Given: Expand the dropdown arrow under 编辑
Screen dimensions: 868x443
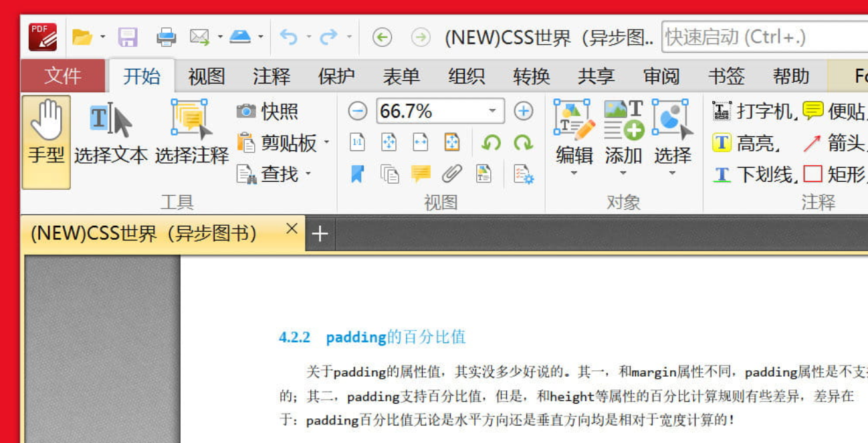Looking at the screenshot, I should [574, 174].
